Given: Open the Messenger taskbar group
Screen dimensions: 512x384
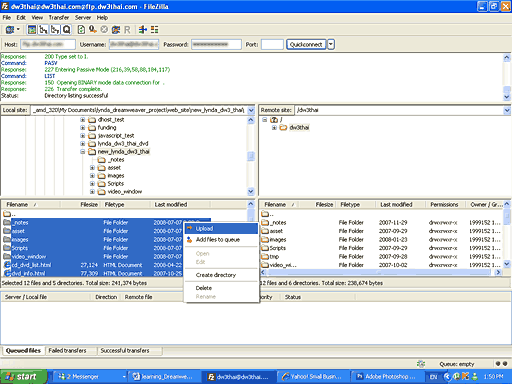Looking at the screenshot, I should [91, 377].
